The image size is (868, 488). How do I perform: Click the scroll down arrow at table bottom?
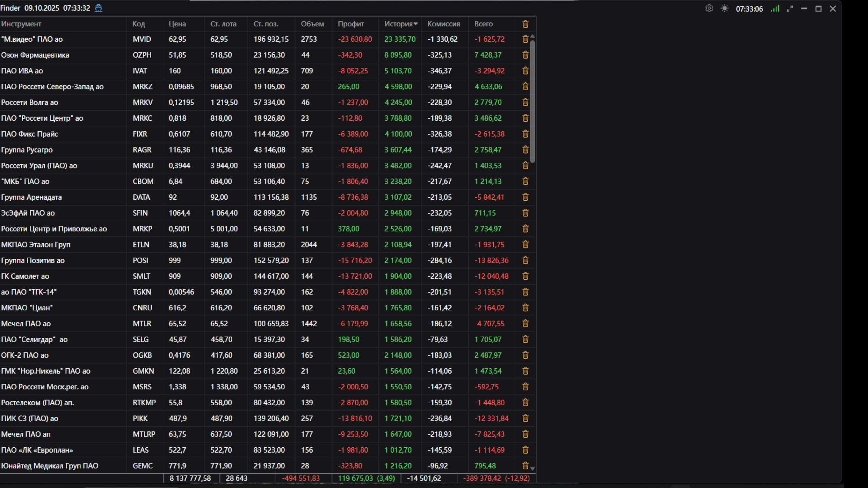click(x=532, y=469)
